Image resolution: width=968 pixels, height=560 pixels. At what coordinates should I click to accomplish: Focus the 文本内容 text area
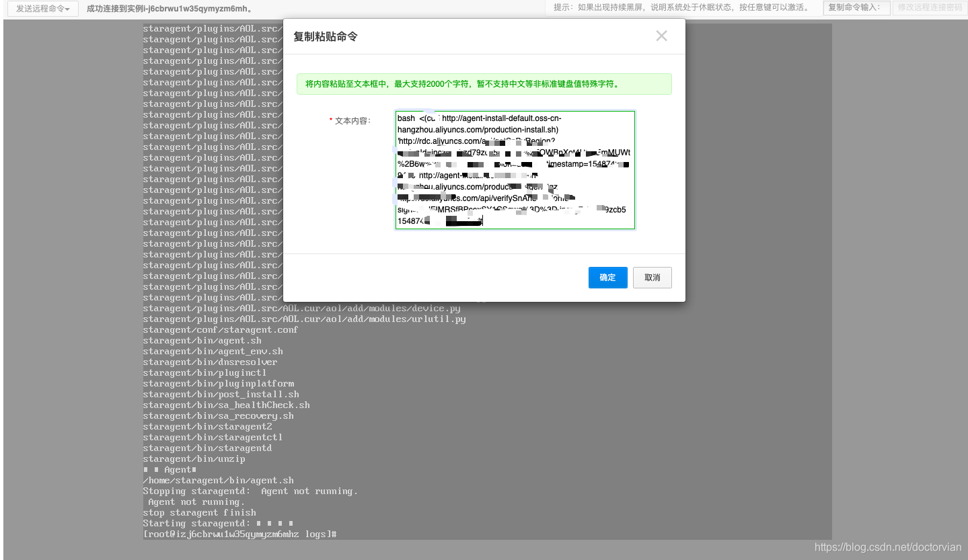click(x=515, y=170)
